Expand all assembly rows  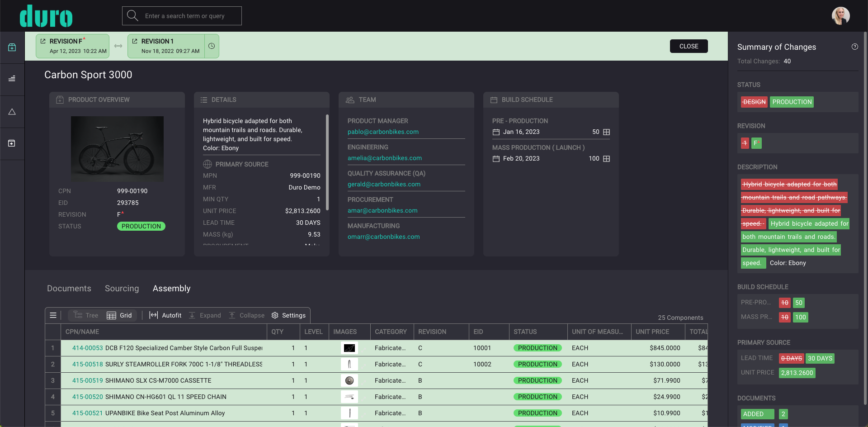205,315
